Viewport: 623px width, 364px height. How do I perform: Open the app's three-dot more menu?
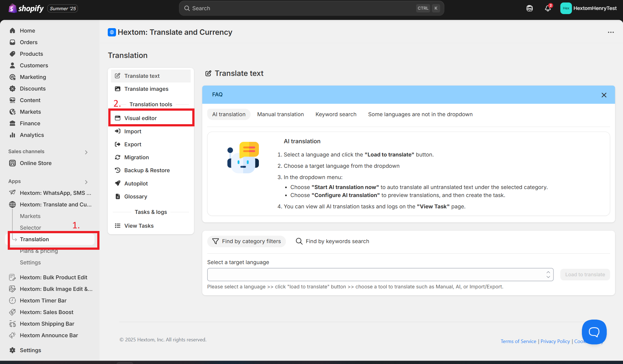click(x=611, y=32)
